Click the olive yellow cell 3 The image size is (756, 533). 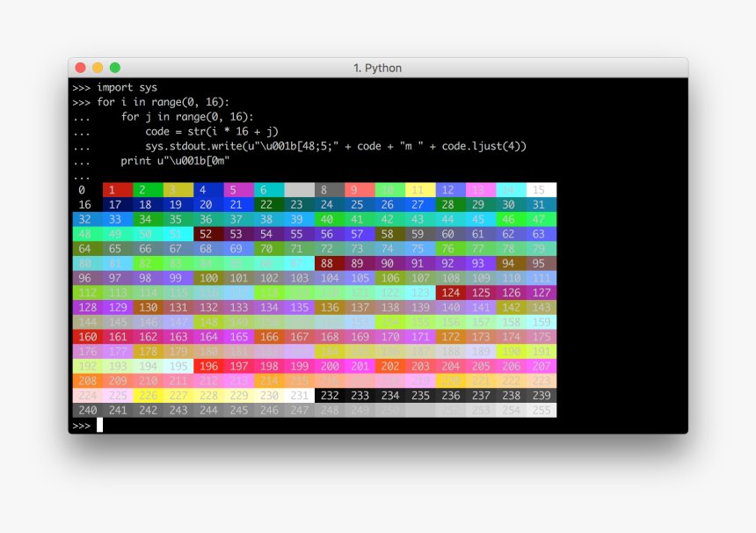tap(178, 190)
